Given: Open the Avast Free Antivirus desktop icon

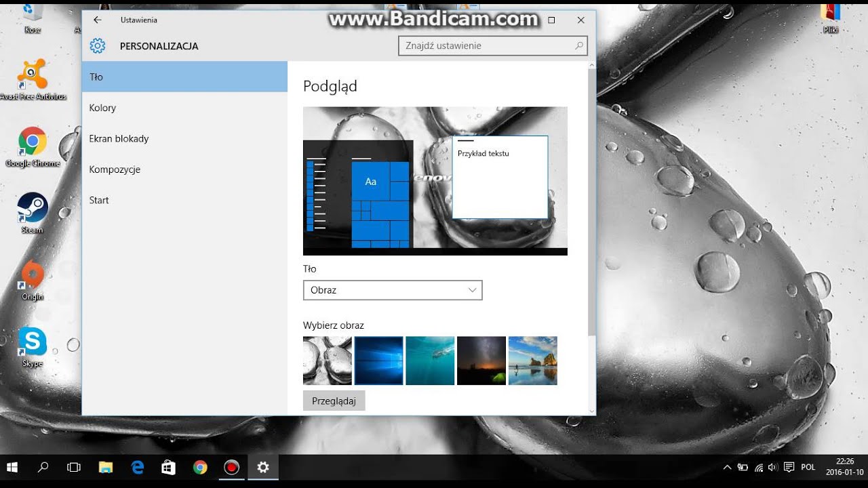Looking at the screenshot, I should click(33, 80).
